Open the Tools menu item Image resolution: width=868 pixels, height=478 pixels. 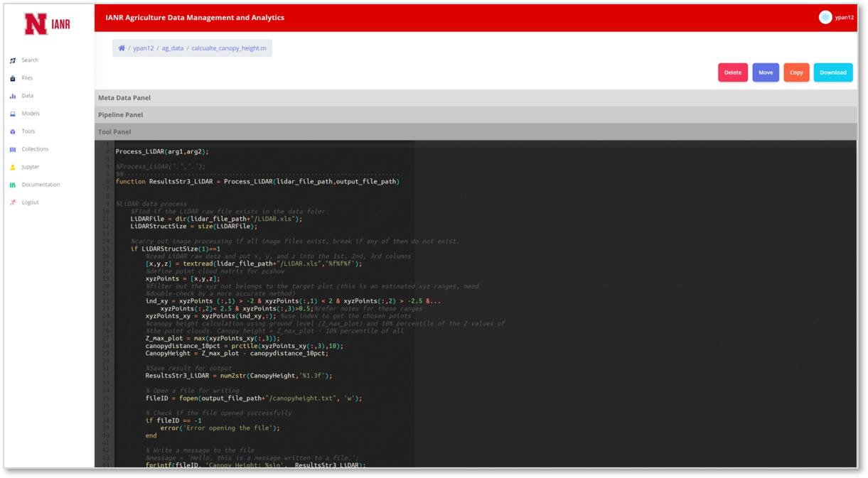pos(28,131)
